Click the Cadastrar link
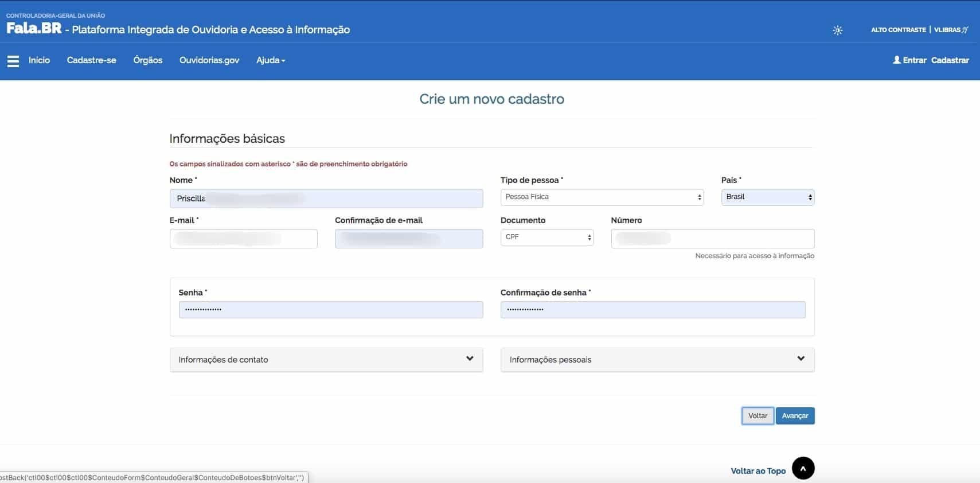Image resolution: width=980 pixels, height=483 pixels. 950,60
